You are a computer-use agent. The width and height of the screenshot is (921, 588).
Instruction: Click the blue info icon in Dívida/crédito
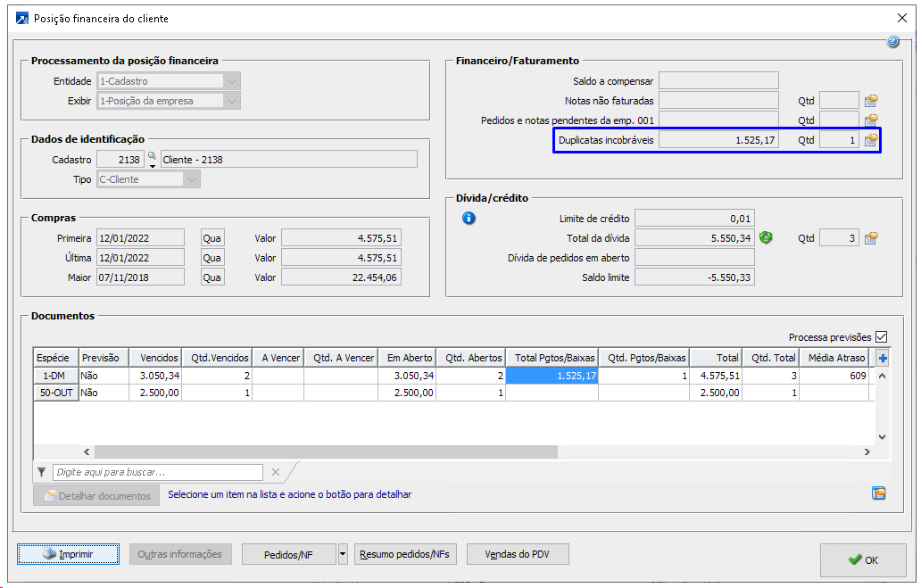(469, 219)
